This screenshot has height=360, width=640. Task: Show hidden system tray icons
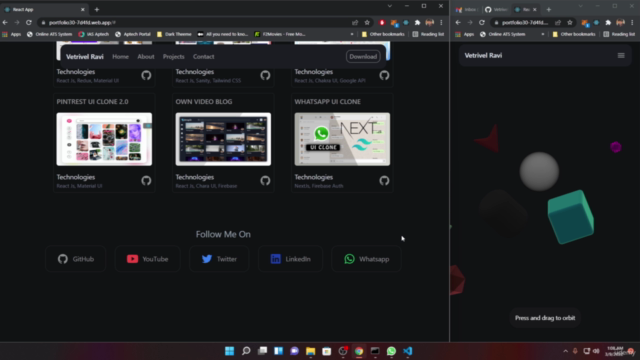[x=565, y=351]
